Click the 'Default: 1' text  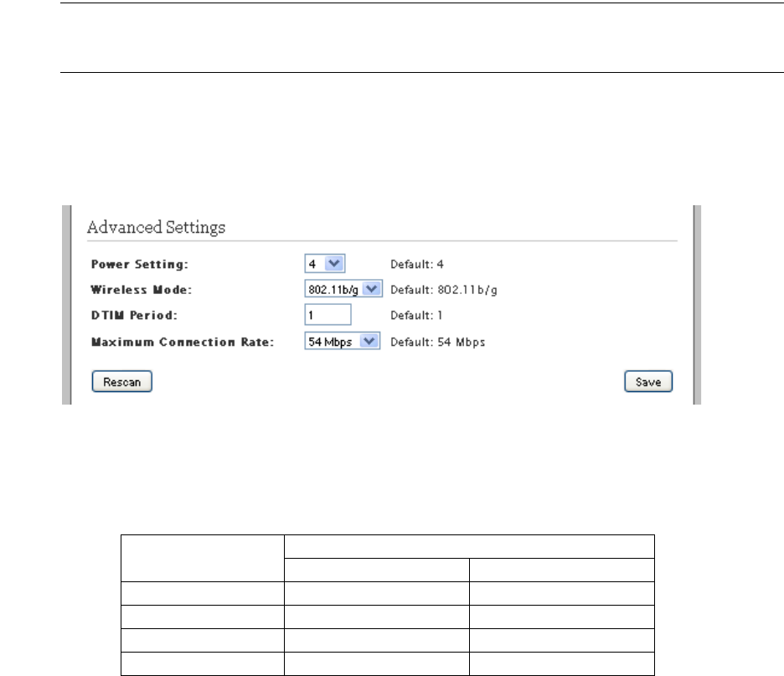tap(416, 316)
